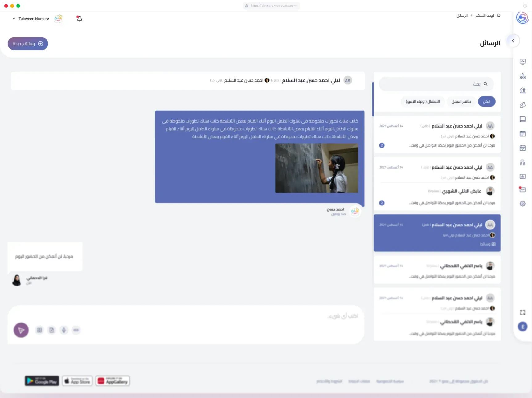The height and width of the screenshot is (398, 532).
Task: Open the chalkboard photo in the message
Action: tap(317, 168)
